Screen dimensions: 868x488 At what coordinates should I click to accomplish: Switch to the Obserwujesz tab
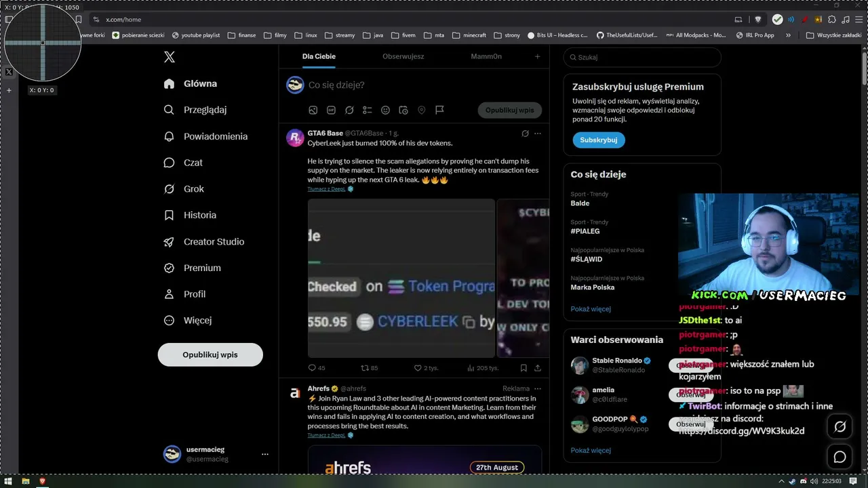click(403, 56)
